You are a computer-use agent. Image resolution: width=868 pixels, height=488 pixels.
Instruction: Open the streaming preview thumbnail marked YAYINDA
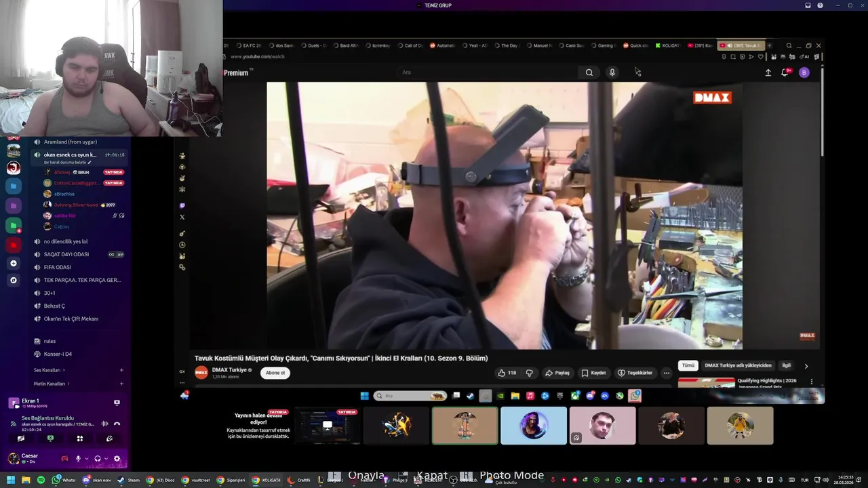tap(328, 426)
